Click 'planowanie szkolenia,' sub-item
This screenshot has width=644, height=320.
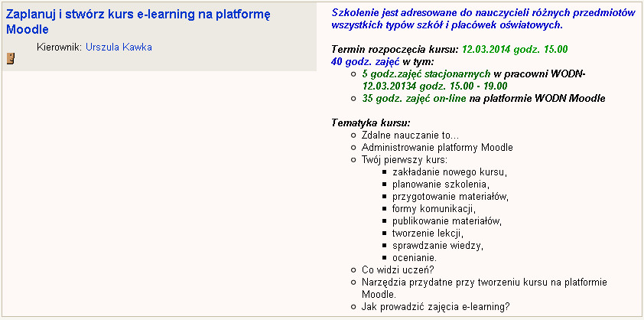coord(441,184)
